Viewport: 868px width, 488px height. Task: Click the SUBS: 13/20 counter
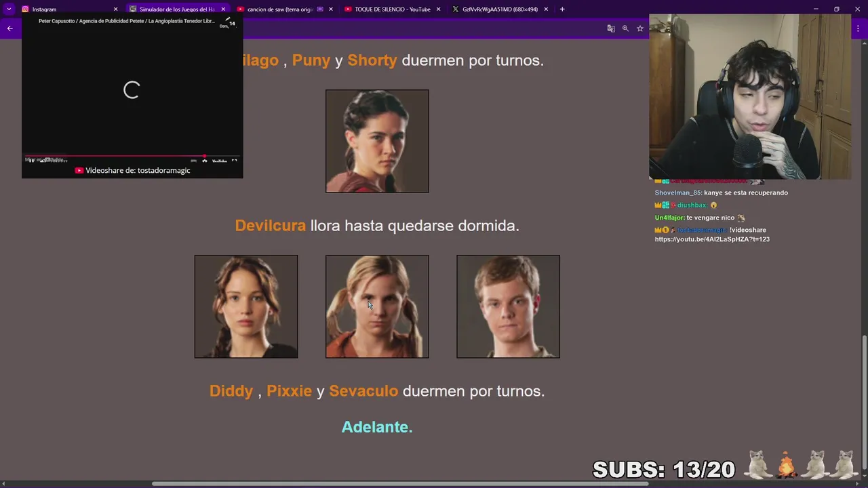[664, 470]
